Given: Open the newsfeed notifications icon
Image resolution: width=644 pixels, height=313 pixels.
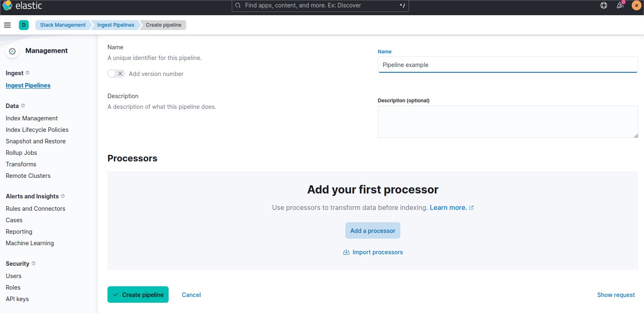Looking at the screenshot, I should (x=620, y=5).
